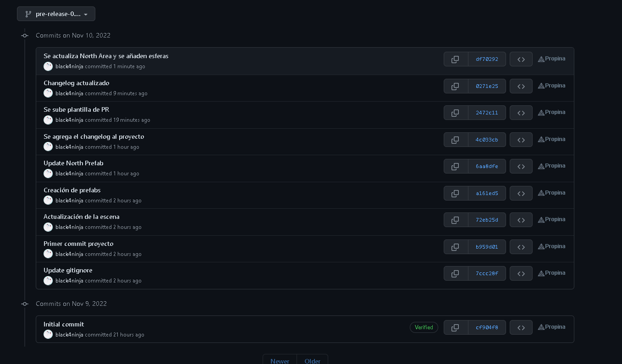Open the pre-release branch selector dropdown

[56, 14]
